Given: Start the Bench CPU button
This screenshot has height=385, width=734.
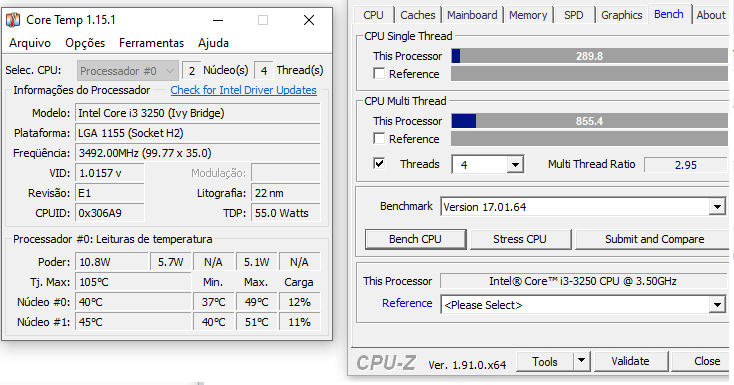Looking at the screenshot, I should coord(415,239).
